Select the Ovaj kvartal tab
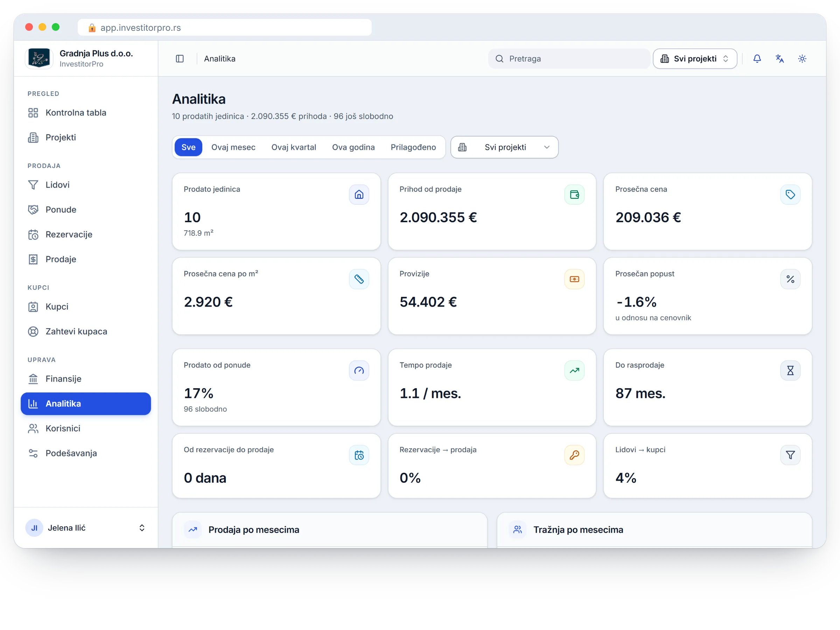This screenshot has height=630, width=840. coord(294,147)
